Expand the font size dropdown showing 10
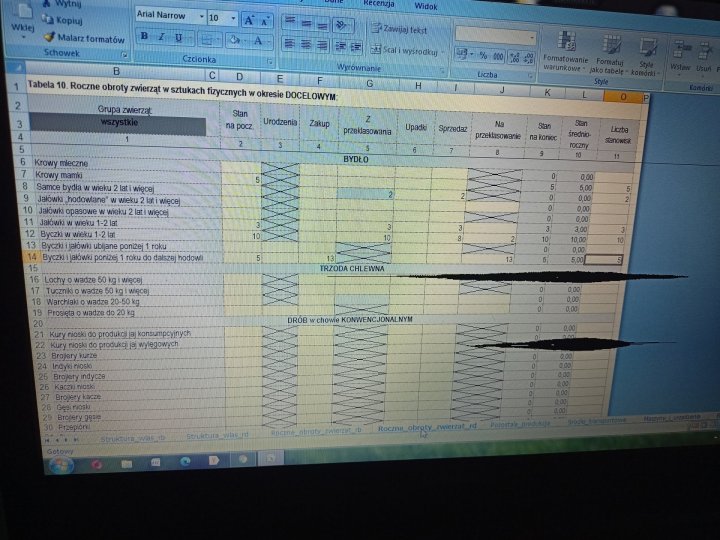The width and height of the screenshot is (720, 540). 234,19
